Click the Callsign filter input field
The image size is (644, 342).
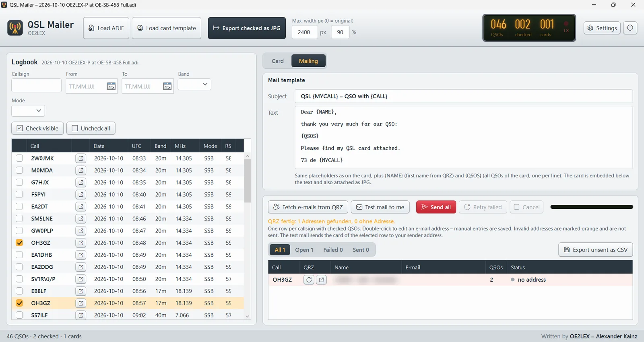pyautogui.click(x=37, y=86)
